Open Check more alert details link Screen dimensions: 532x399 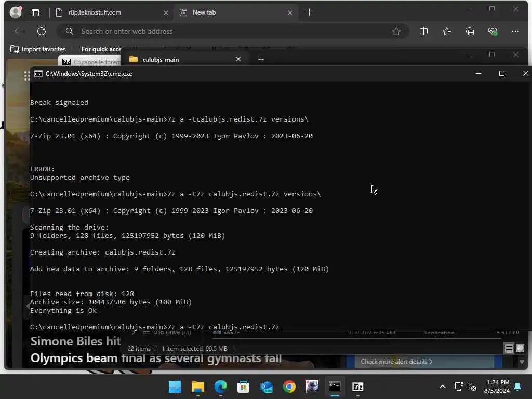click(x=396, y=362)
